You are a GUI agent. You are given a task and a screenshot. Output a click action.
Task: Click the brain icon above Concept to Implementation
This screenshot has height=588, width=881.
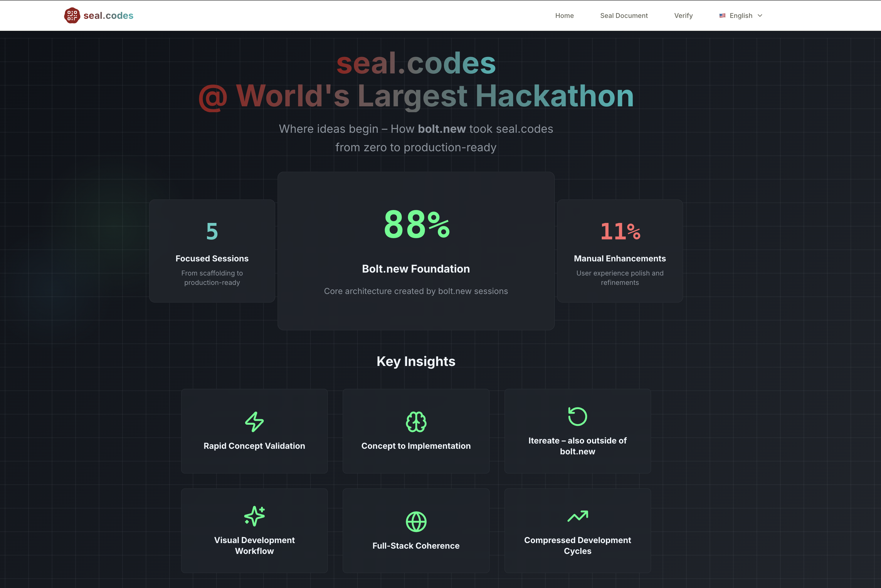416,421
